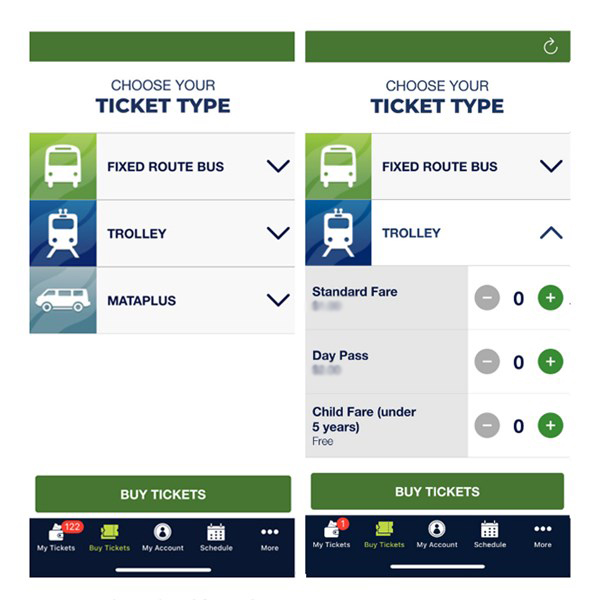
Task: Decrease Day Pass ticket quantity
Action: click(x=487, y=362)
